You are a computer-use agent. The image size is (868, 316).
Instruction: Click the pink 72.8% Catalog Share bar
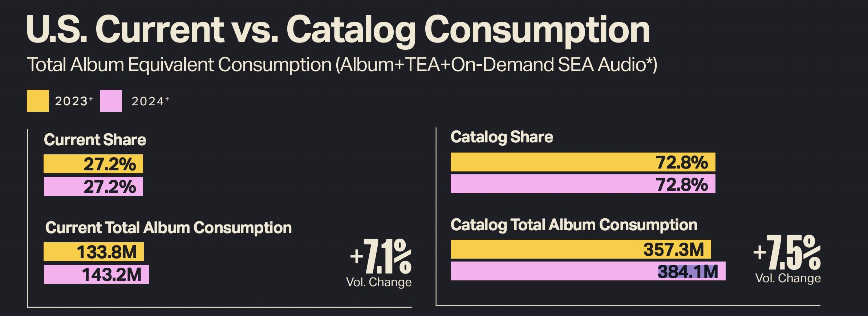(x=583, y=184)
